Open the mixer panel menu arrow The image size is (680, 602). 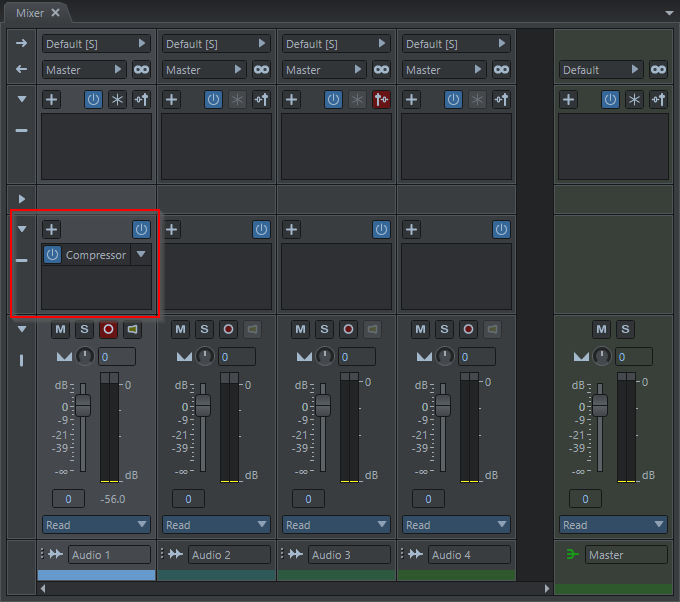669,13
